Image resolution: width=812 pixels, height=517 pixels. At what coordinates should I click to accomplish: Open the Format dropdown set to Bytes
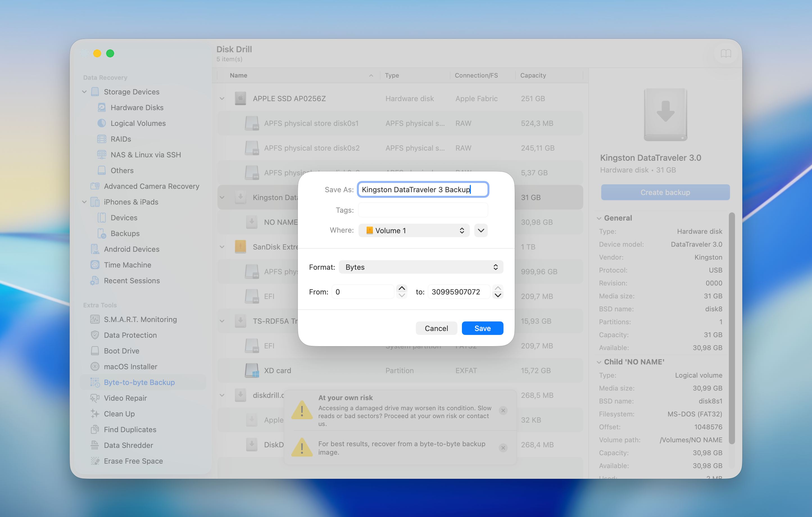coord(421,267)
